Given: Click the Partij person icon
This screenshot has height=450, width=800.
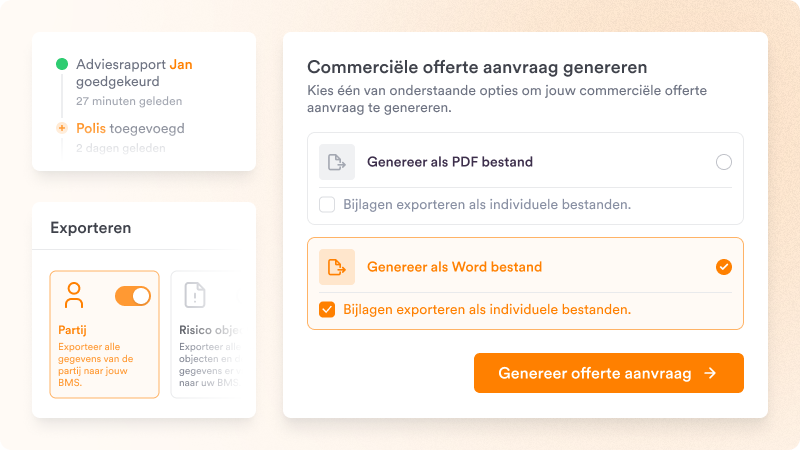Looking at the screenshot, I should tap(74, 295).
